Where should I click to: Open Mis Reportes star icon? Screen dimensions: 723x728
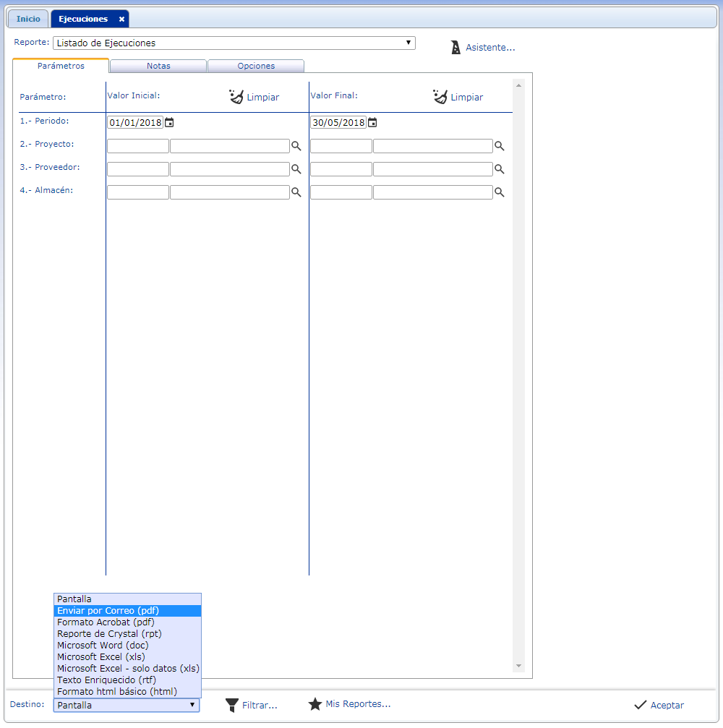[x=315, y=704]
